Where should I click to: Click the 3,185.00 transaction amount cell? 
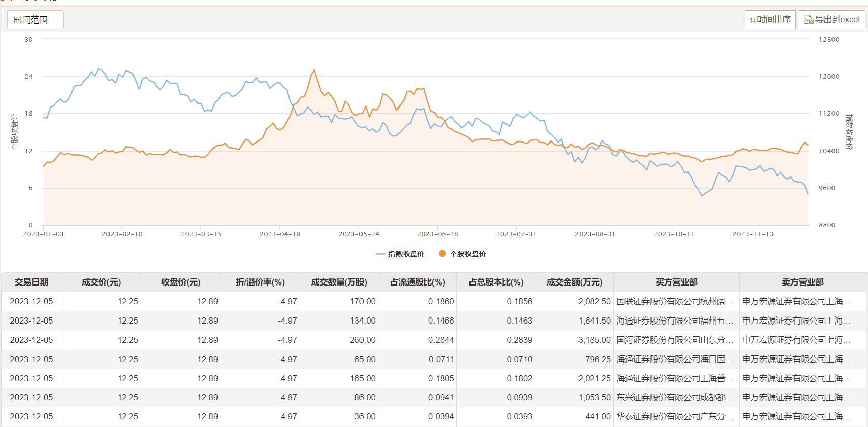click(x=594, y=340)
